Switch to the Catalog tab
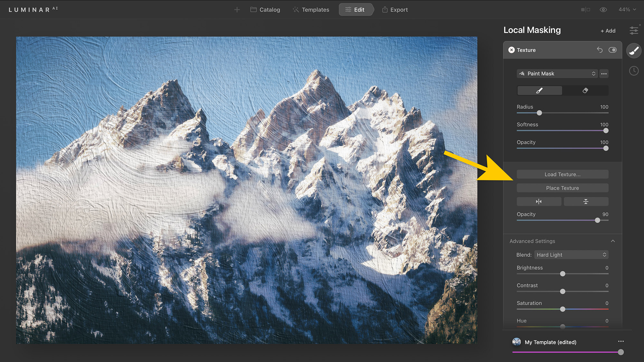The image size is (644, 362). [265, 9]
